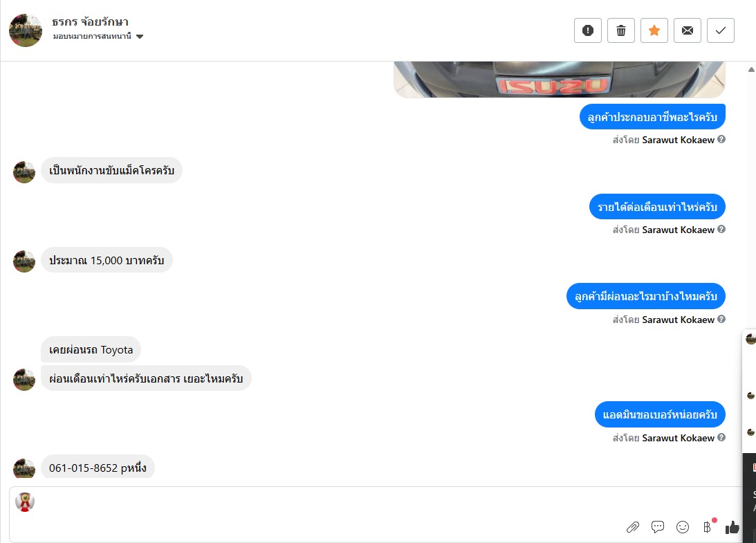The image size is (756, 543).
Task: Open saved replies speech bubble icon
Action: 658,527
